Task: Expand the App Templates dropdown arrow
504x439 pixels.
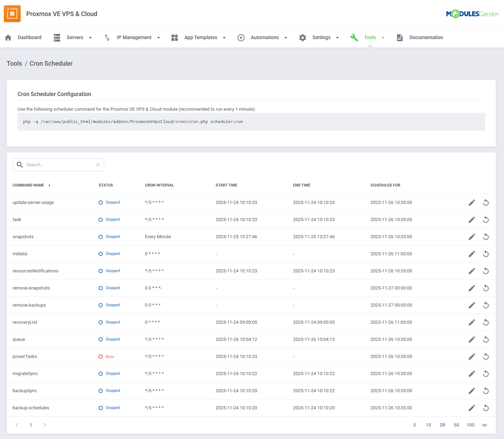Action: [x=224, y=38]
